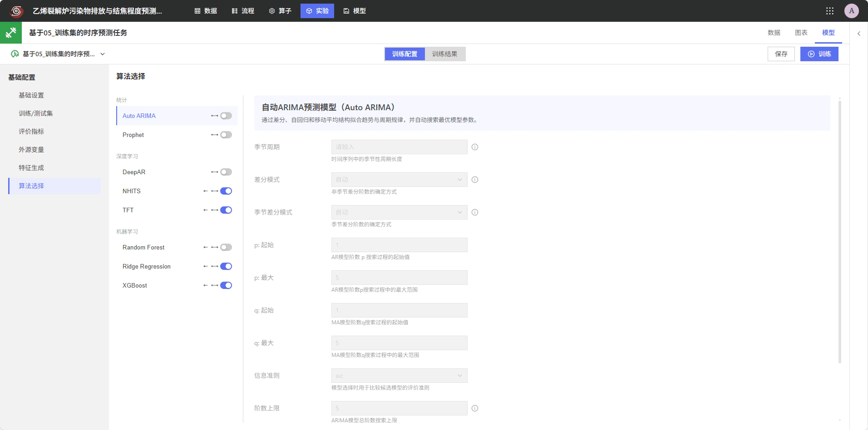The image size is (868, 430).
Task: Click the double-arrow icon in the Prophet row
Action: pos(215,135)
